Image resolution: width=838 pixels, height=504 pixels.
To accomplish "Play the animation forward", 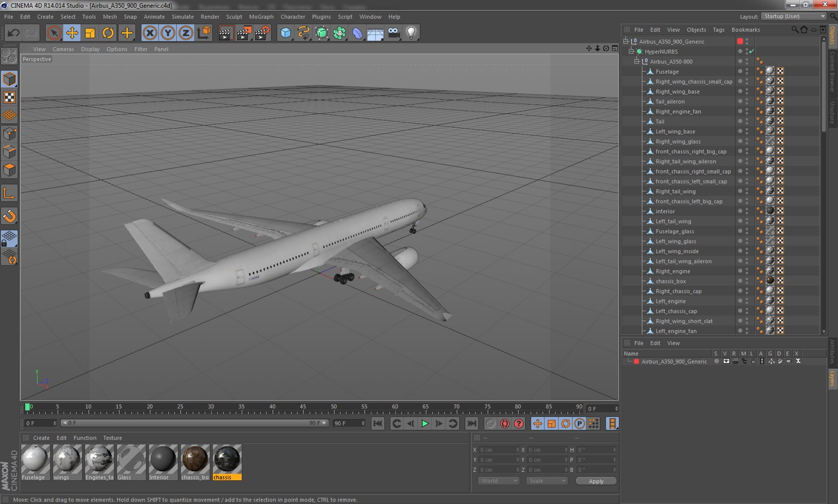I will coord(425,424).
